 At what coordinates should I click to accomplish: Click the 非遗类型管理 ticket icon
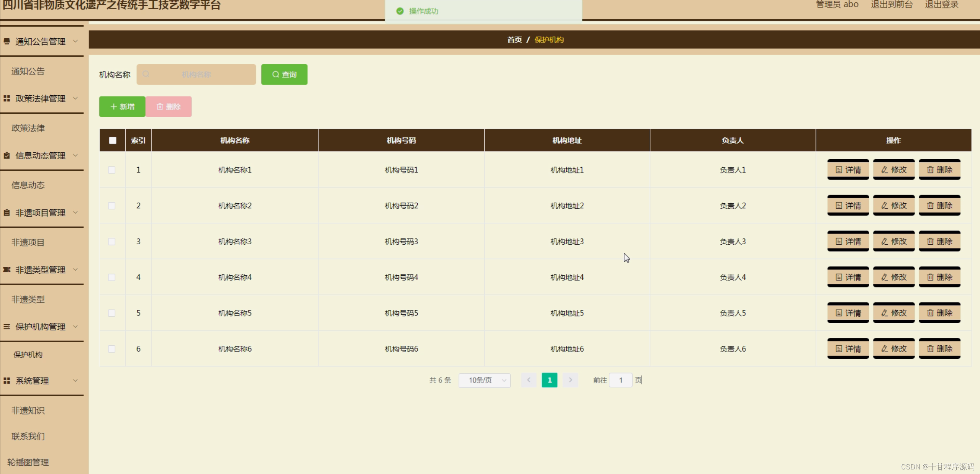point(7,270)
